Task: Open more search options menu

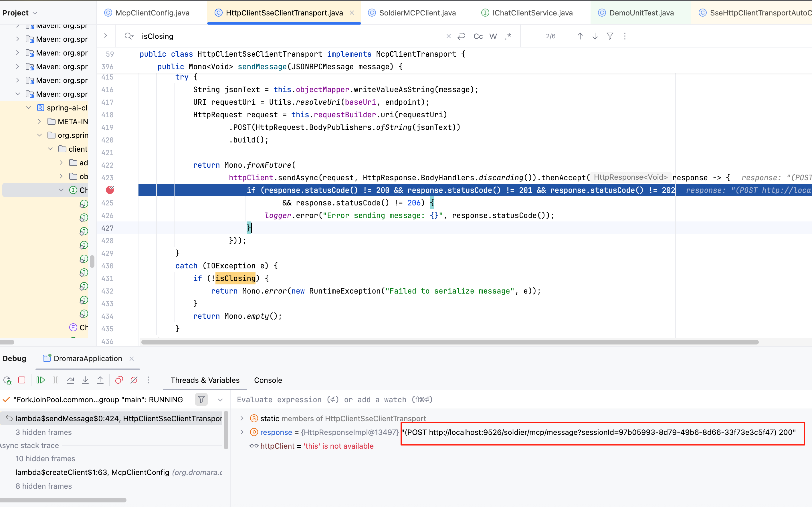Action: [x=625, y=36]
